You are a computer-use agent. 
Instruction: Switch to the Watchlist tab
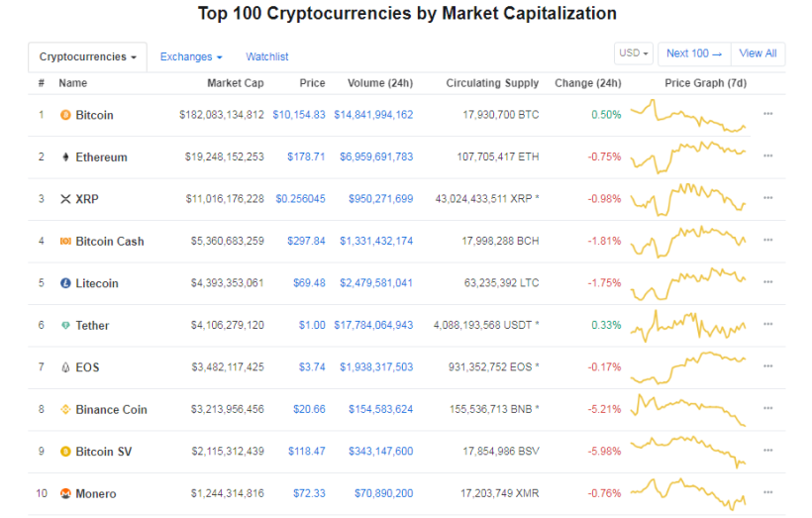point(266,56)
